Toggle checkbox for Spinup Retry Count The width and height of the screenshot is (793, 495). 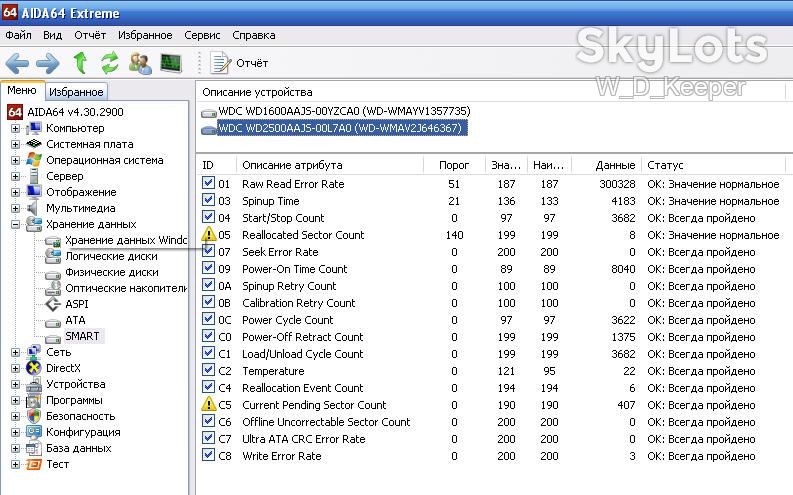208,285
